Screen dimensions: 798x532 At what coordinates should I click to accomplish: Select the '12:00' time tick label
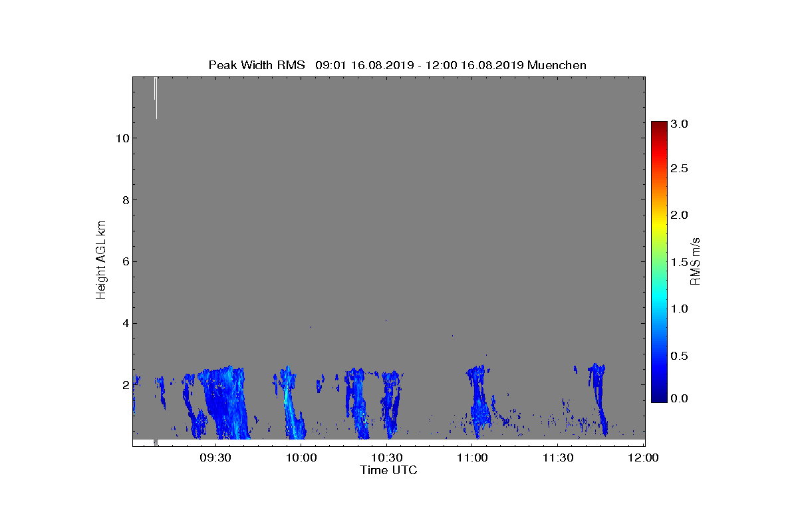pyautogui.click(x=643, y=458)
